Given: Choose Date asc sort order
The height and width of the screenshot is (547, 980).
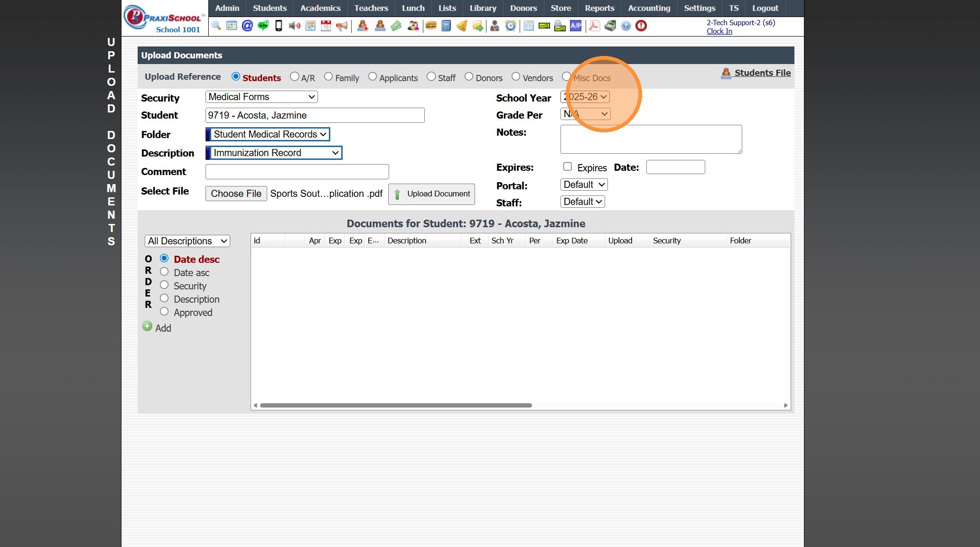Looking at the screenshot, I should tap(164, 272).
